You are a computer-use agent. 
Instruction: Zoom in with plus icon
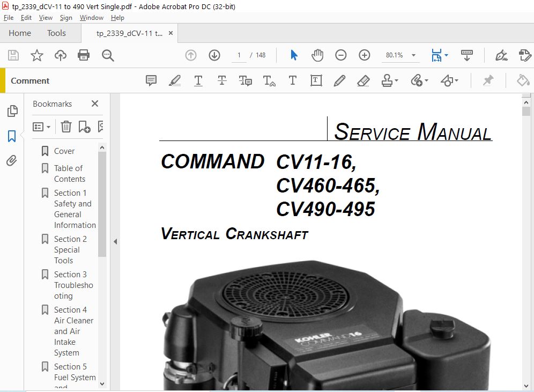[365, 55]
